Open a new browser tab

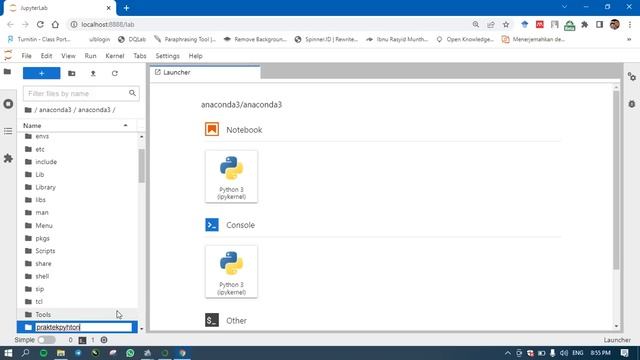pos(127,8)
